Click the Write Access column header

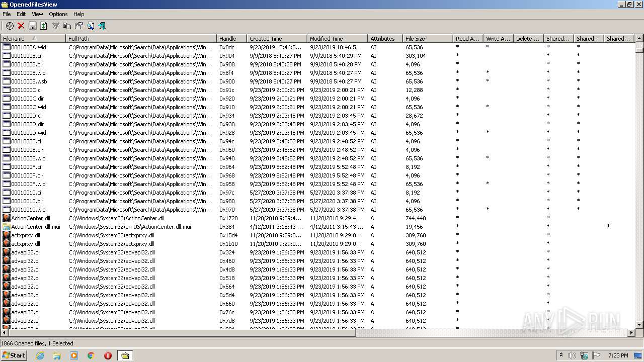coord(498,38)
